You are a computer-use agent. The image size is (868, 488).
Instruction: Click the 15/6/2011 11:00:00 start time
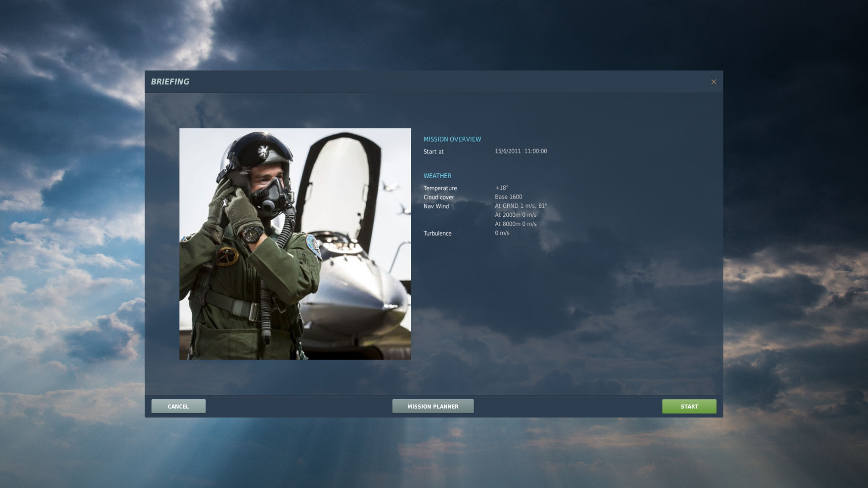pyautogui.click(x=521, y=151)
